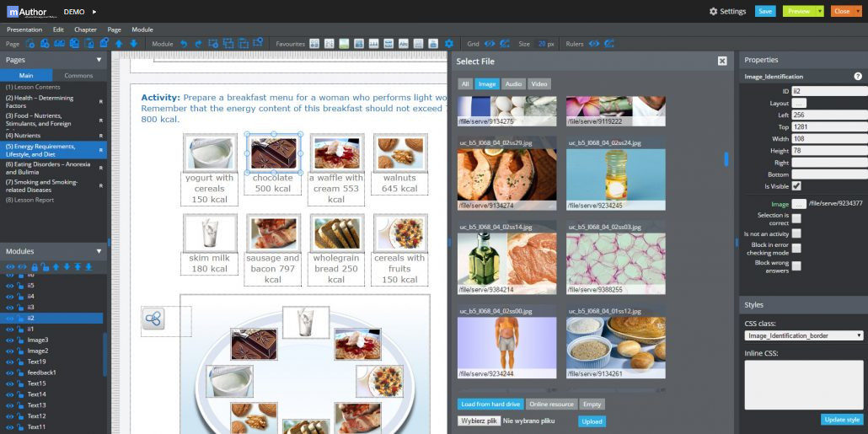Screen dimensions: 868x434
Task: Click the play arrow next to DEMO
Action: (x=94, y=12)
